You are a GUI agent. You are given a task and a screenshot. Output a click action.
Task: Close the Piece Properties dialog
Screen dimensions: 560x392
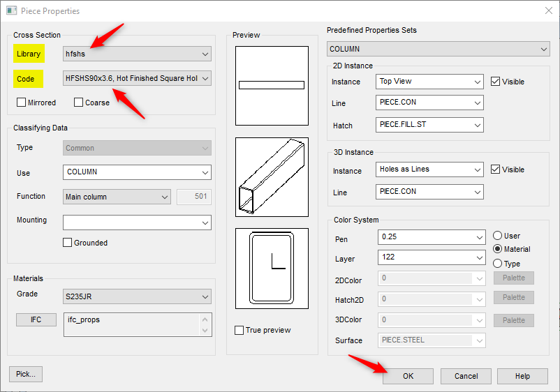[547, 11]
